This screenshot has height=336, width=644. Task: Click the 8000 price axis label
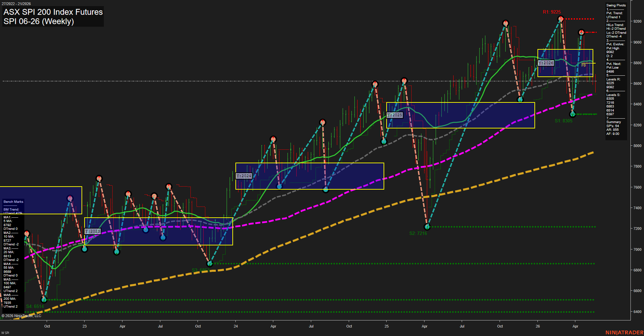coord(637,146)
